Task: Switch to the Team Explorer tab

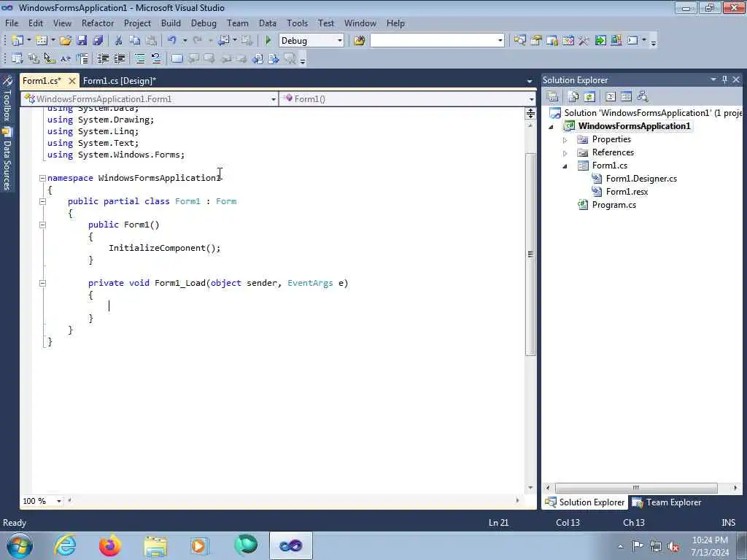Action: click(667, 502)
